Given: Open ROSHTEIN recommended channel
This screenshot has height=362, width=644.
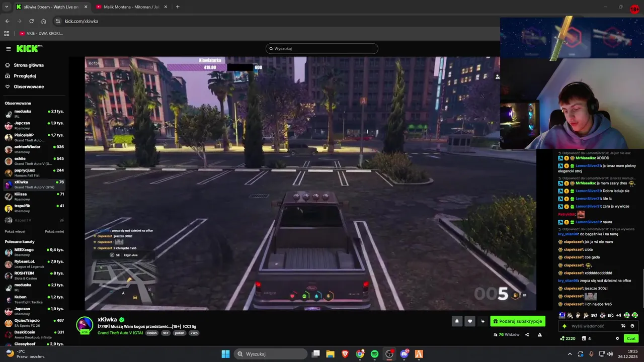Looking at the screenshot, I should tap(34, 276).
